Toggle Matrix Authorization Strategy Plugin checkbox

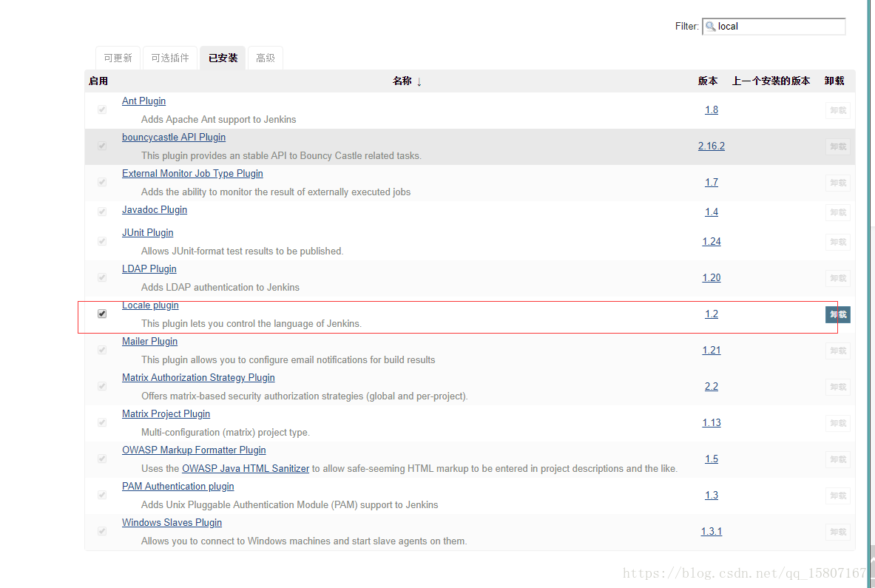[x=102, y=386]
